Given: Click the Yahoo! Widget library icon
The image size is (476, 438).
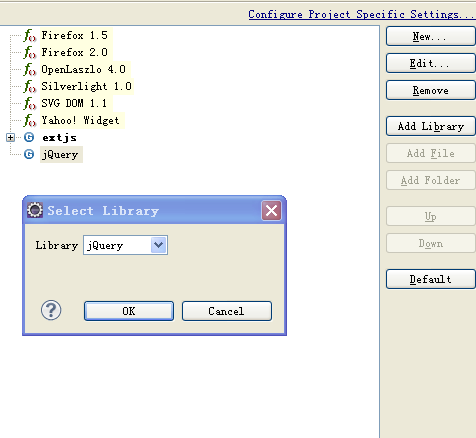Looking at the screenshot, I should pos(29,120).
